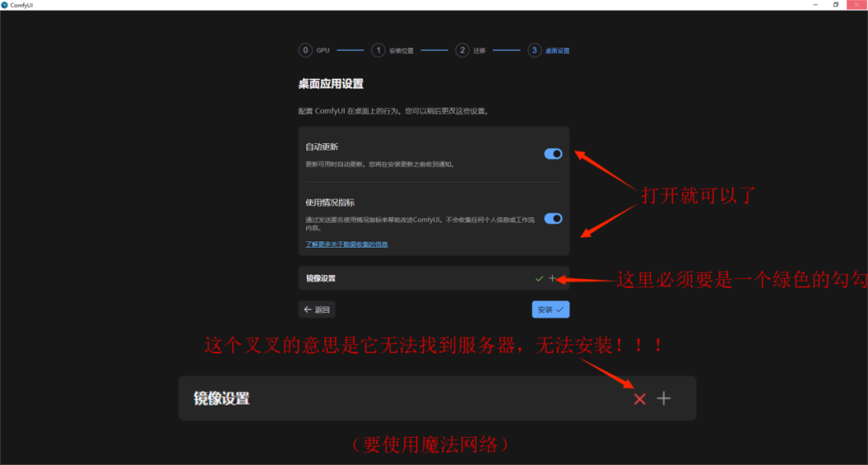This screenshot has height=465, width=868.
Task: Go to step 2 迁移
Action: [470, 51]
